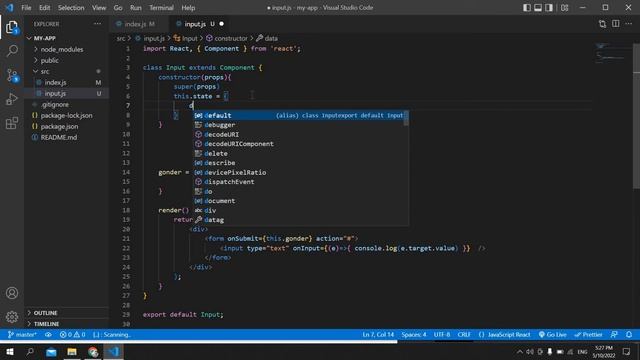The height and width of the screenshot is (360, 640).
Task: Open the Help menu
Action: [x=188, y=7]
